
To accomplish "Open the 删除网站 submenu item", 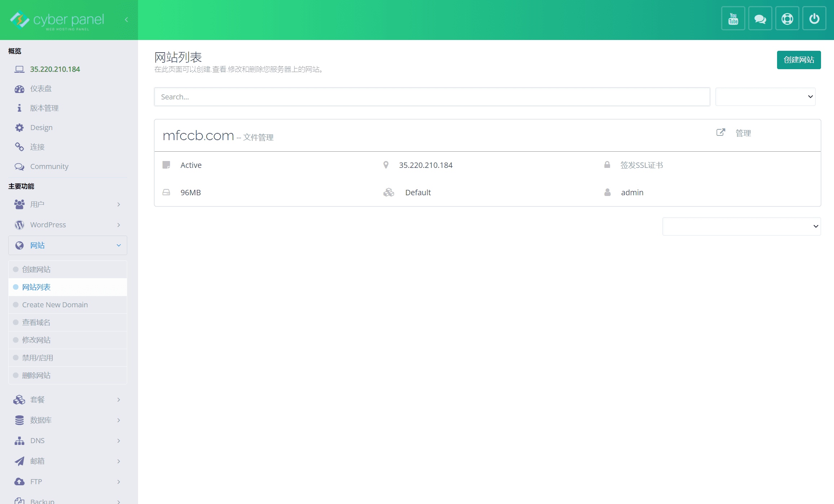I will (x=36, y=375).
